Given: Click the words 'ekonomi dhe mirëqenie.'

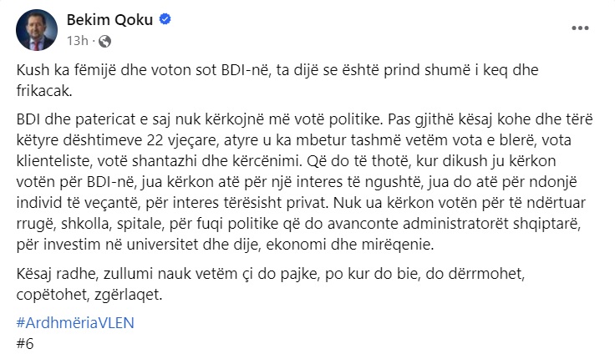Looking at the screenshot, I should click(350, 245).
